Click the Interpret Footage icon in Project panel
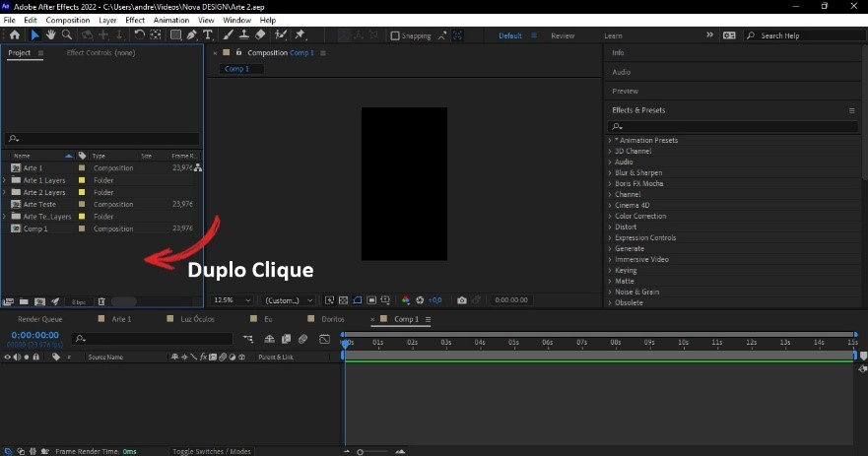The height and width of the screenshot is (456, 868). pos(8,301)
